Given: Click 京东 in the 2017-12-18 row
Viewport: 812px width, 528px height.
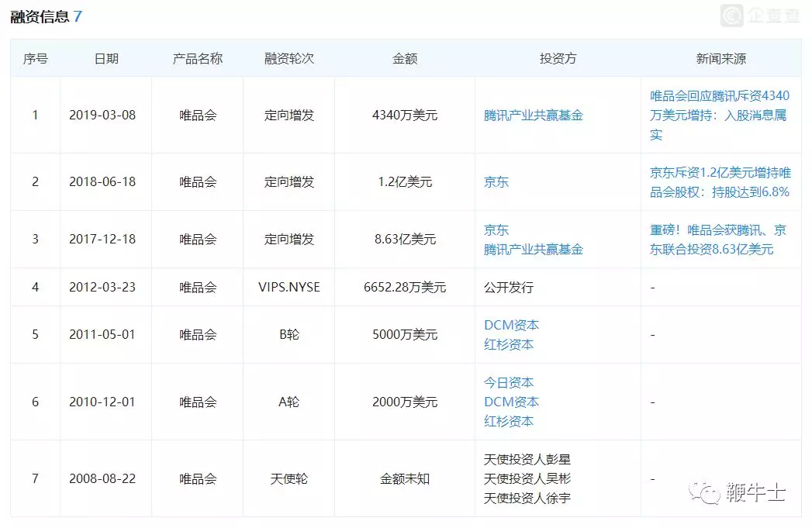Looking at the screenshot, I should 496,229.
